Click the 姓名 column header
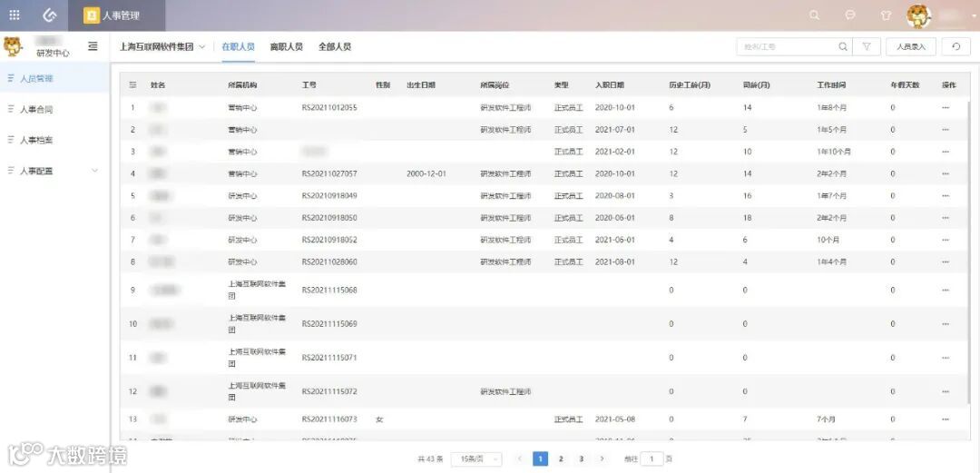This screenshot has height=473, width=980. [158, 85]
